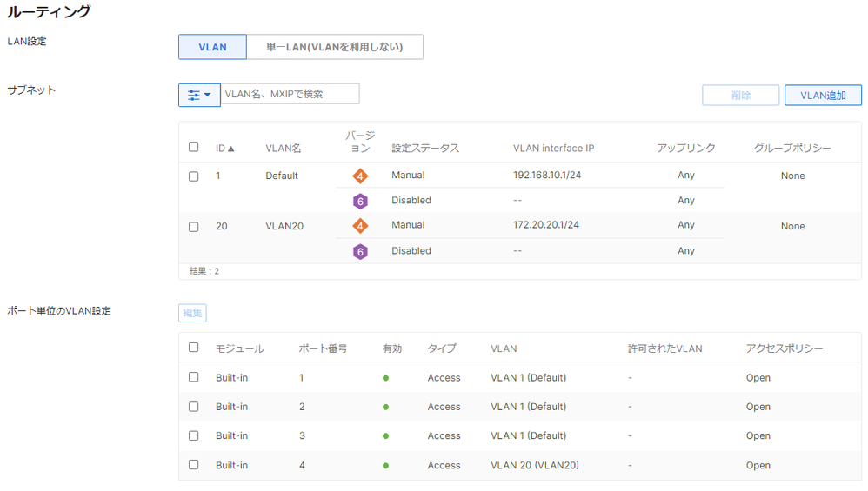
Task: Select the VLAN tab in LAN設定
Action: click(212, 47)
